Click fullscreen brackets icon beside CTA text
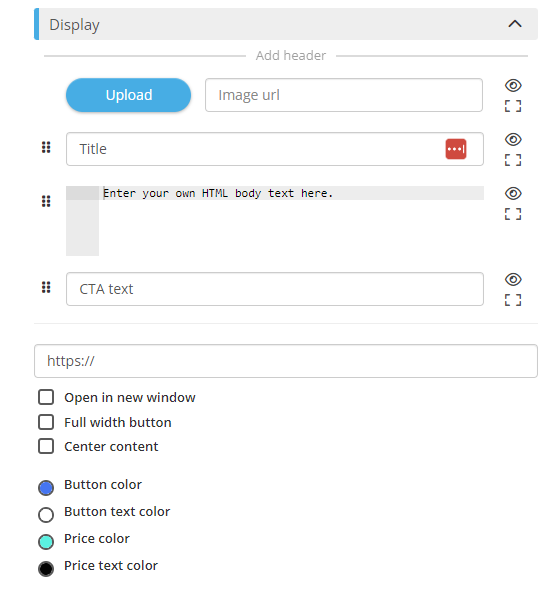Screen dimensions: 555x597 coord(513,300)
